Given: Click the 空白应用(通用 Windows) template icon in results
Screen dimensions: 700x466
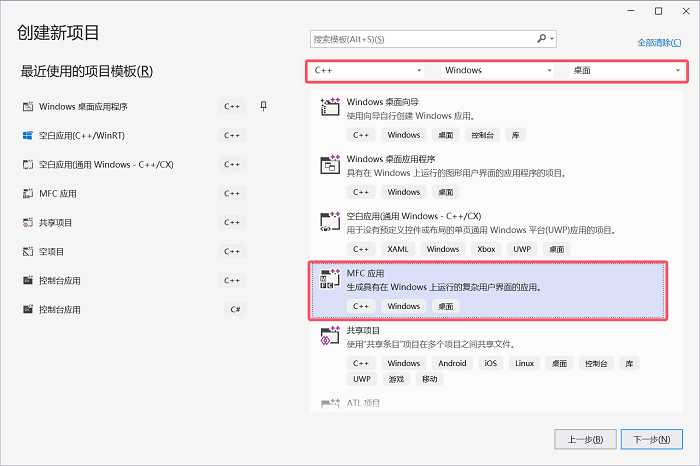Looking at the screenshot, I should (330, 221).
